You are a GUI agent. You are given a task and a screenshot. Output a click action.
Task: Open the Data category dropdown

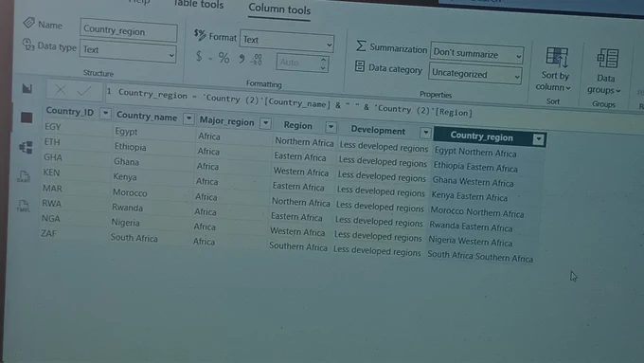[x=474, y=74]
